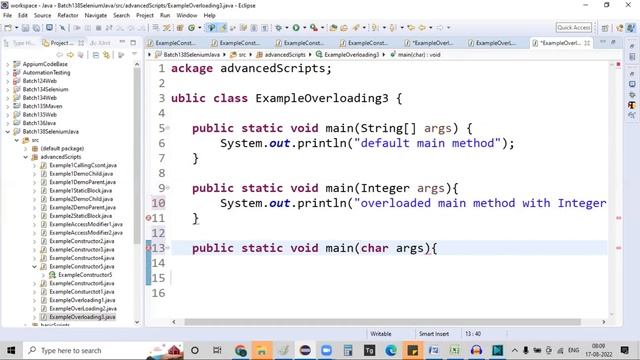
Task: Expand the AutomationTesting project
Action: (7, 73)
